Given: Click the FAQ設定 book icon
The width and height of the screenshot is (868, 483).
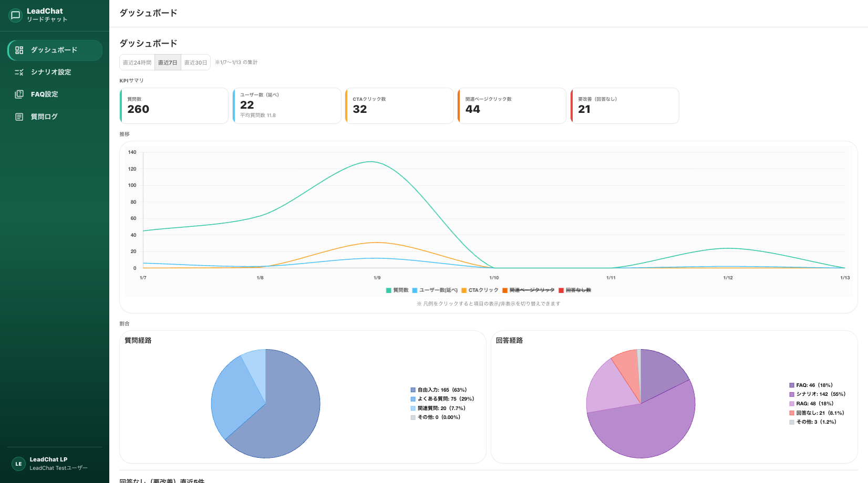Looking at the screenshot, I should click(19, 94).
